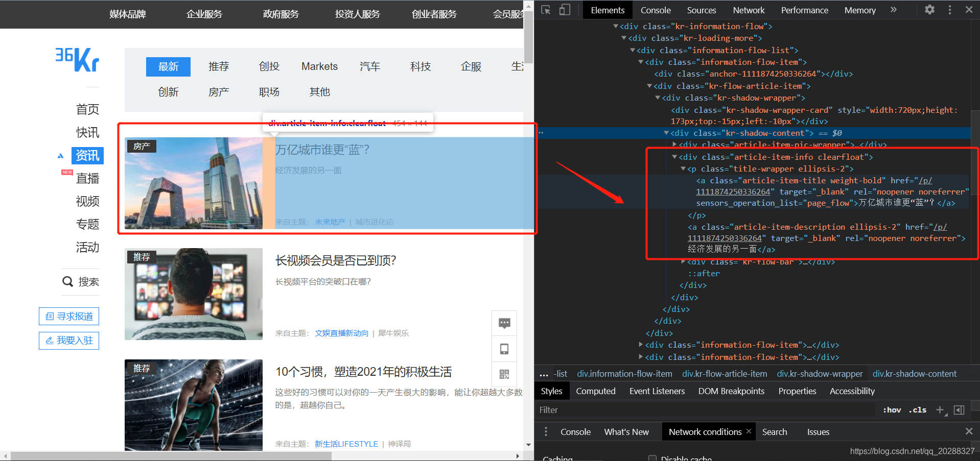
Task: Click the new style rule plus icon
Action: click(x=940, y=409)
